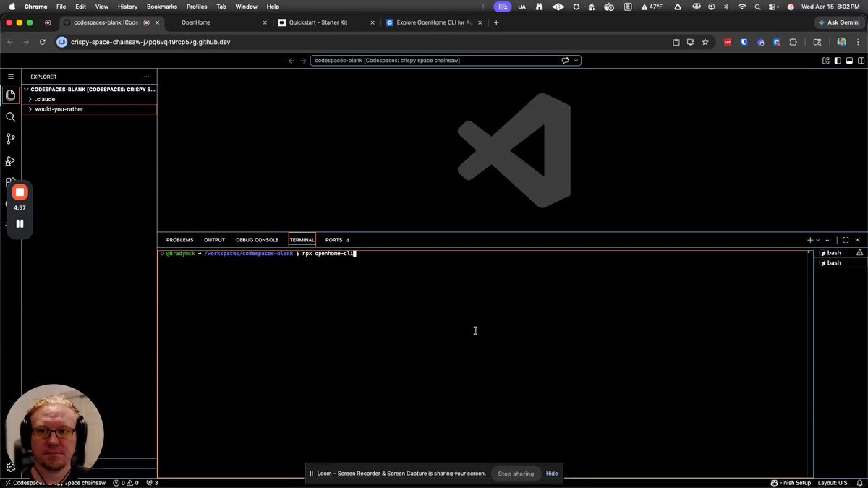Open the Search view in activity bar

[x=10, y=117]
